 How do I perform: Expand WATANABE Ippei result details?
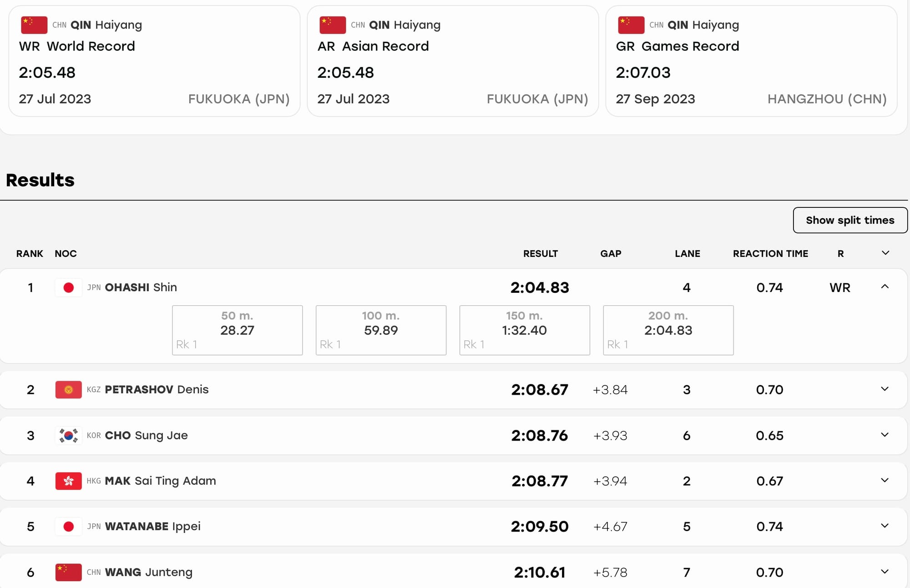click(885, 526)
